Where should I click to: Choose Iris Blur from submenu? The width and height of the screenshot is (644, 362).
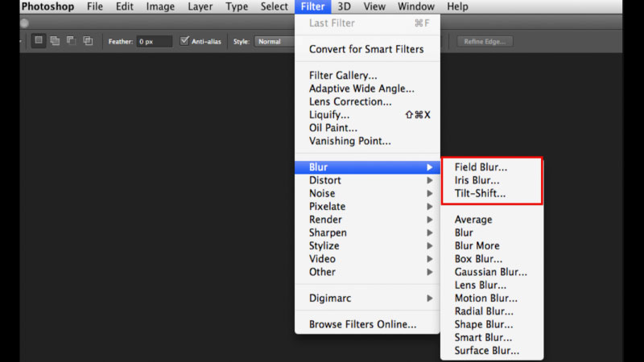pos(492,180)
